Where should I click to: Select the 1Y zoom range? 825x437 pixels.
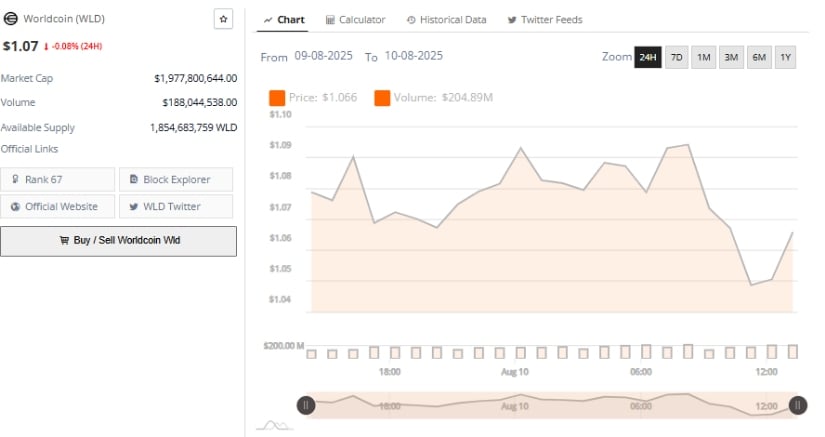(786, 57)
